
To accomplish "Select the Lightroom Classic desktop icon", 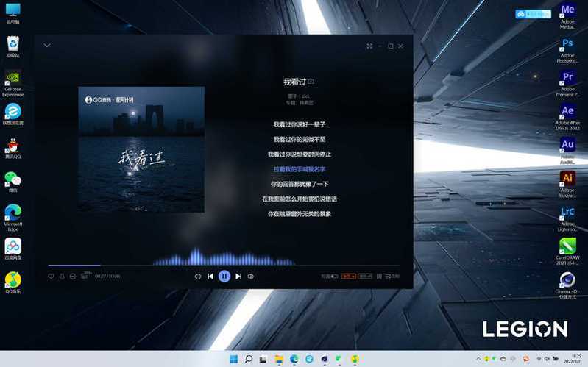I will (x=567, y=218).
